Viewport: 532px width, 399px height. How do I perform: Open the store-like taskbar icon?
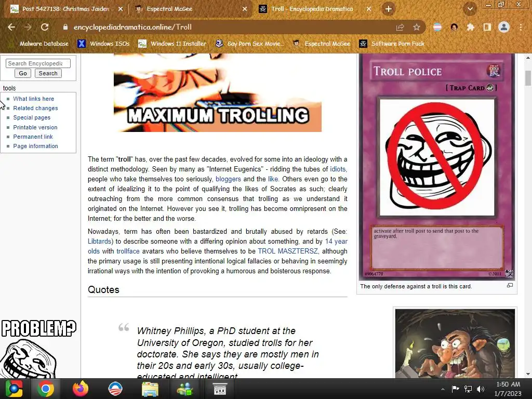220,389
